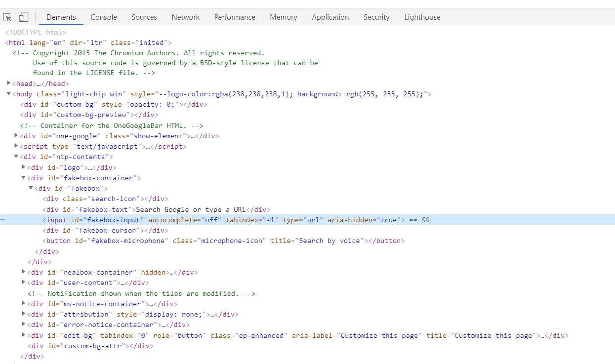Expand the head element arrow
This screenshot has height=364, width=615.
pos(9,83)
